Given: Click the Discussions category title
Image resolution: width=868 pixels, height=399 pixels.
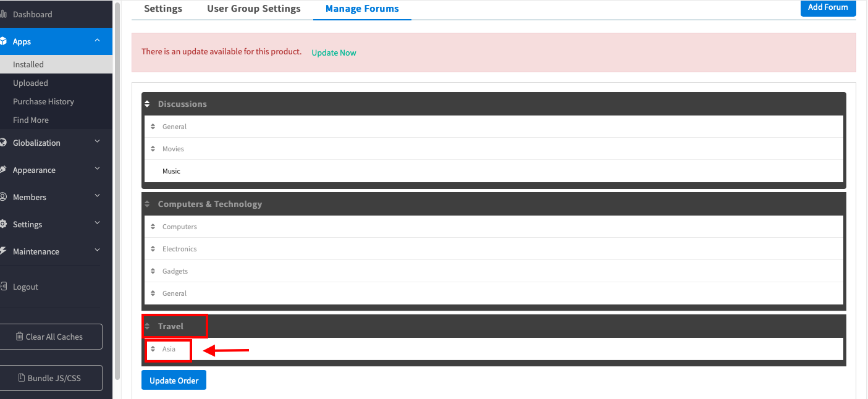Looking at the screenshot, I should tap(182, 104).
